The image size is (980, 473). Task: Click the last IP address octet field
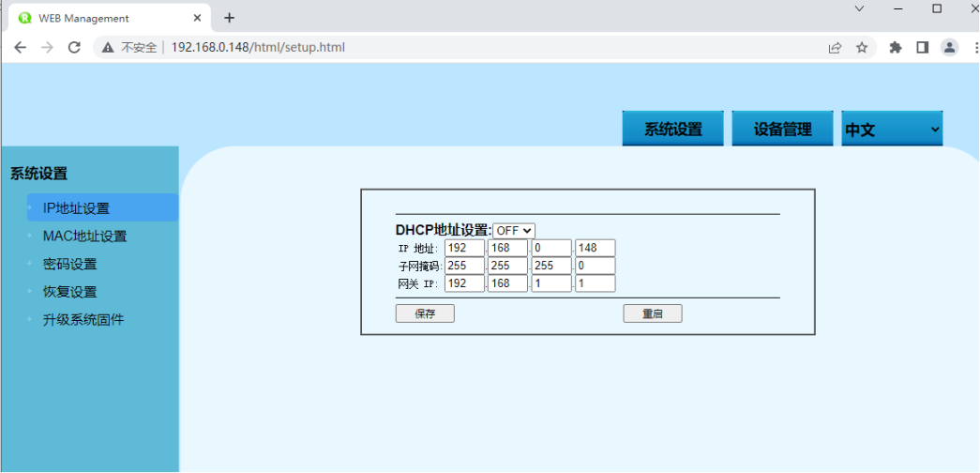coord(595,248)
